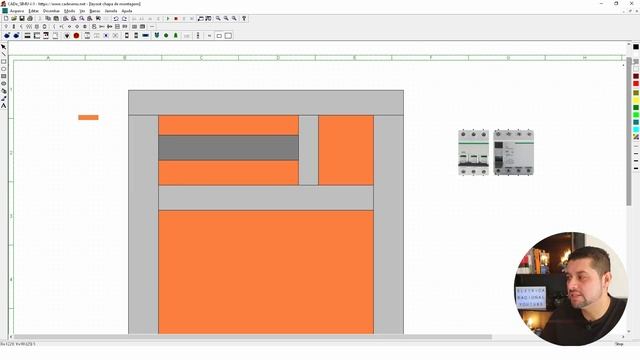Click the print icon

30,18
